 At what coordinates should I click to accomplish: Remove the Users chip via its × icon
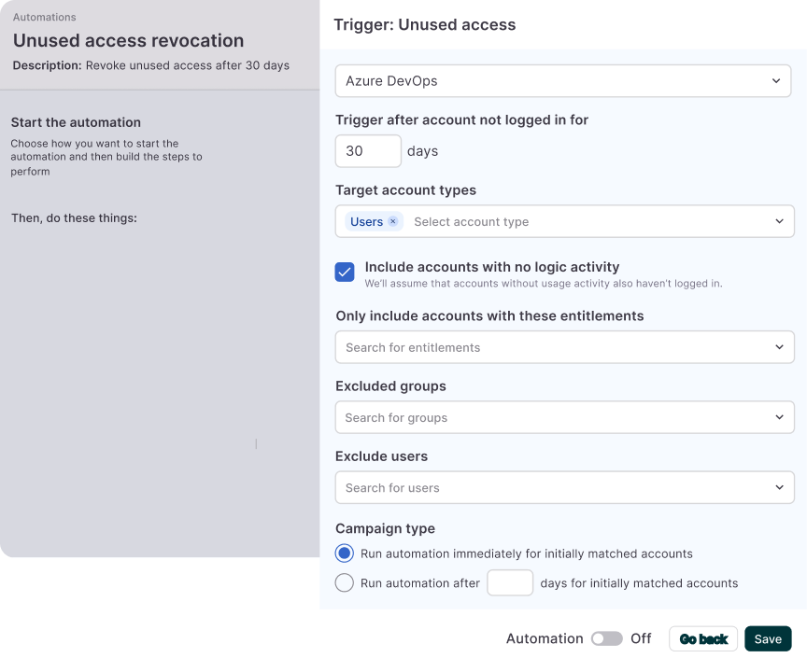pyautogui.click(x=391, y=221)
